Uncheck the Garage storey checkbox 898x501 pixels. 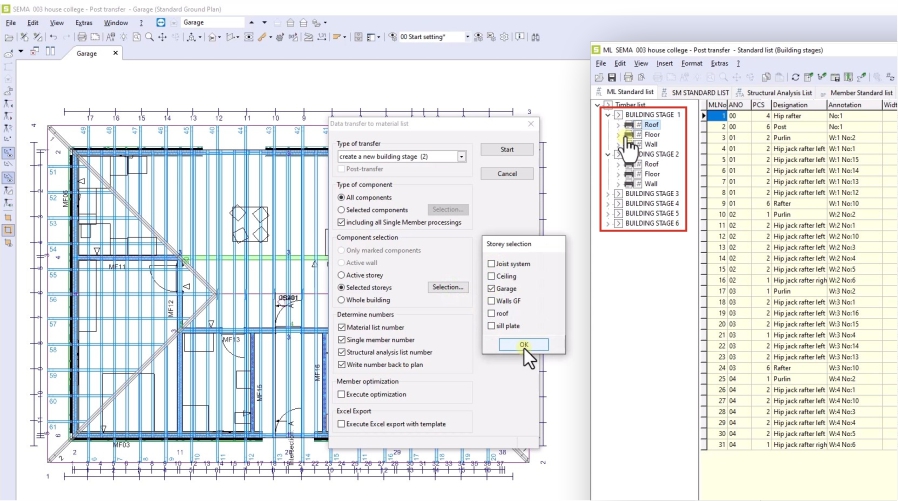[490, 288]
